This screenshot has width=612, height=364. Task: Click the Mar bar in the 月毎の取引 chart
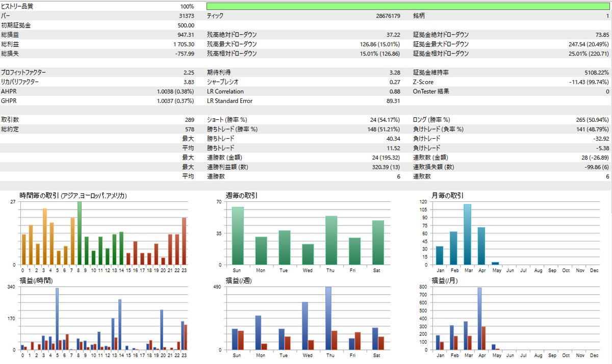click(x=467, y=235)
